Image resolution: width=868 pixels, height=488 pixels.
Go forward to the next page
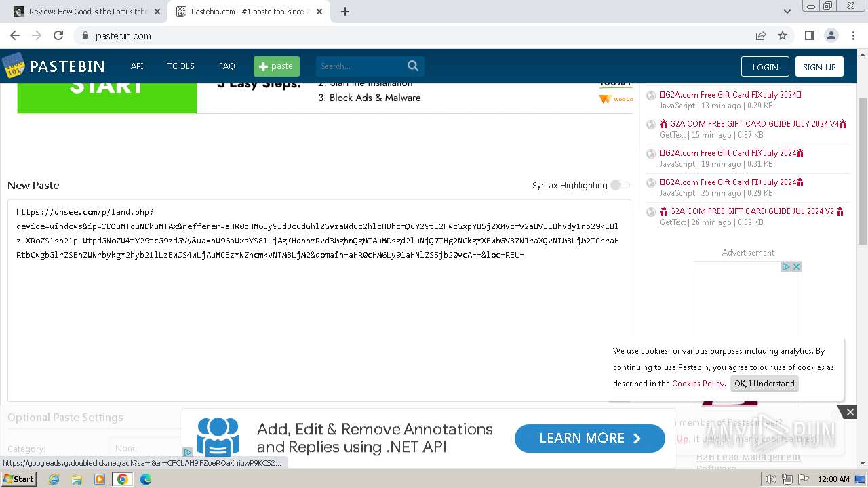tap(37, 35)
